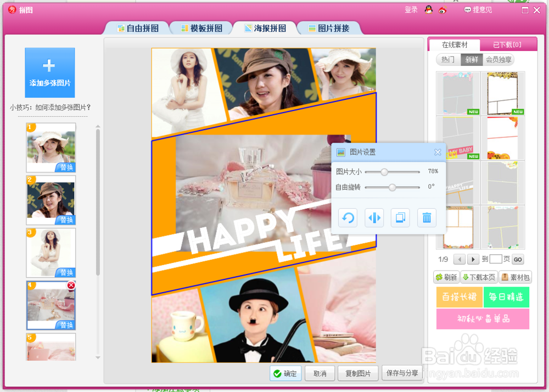
Task: Switch to 自由拼图 tab
Action: click(138, 28)
